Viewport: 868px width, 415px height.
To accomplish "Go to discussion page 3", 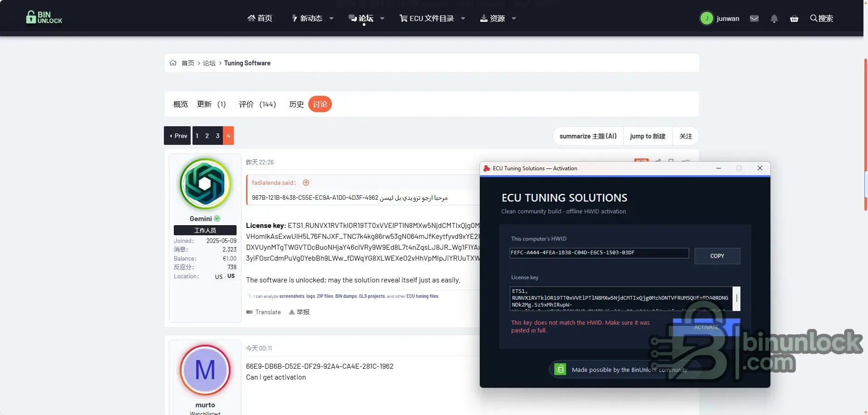I will (x=217, y=136).
